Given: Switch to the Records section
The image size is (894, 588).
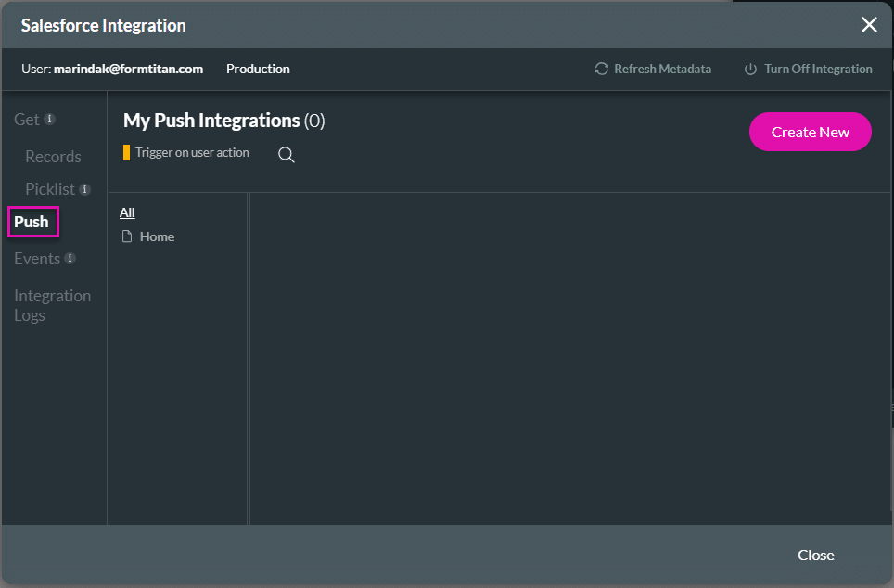Looking at the screenshot, I should [53, 156].
